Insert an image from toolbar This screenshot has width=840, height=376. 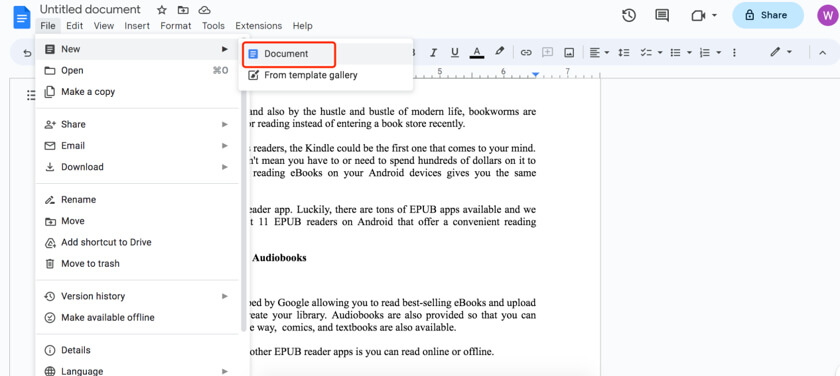point(569,52)
